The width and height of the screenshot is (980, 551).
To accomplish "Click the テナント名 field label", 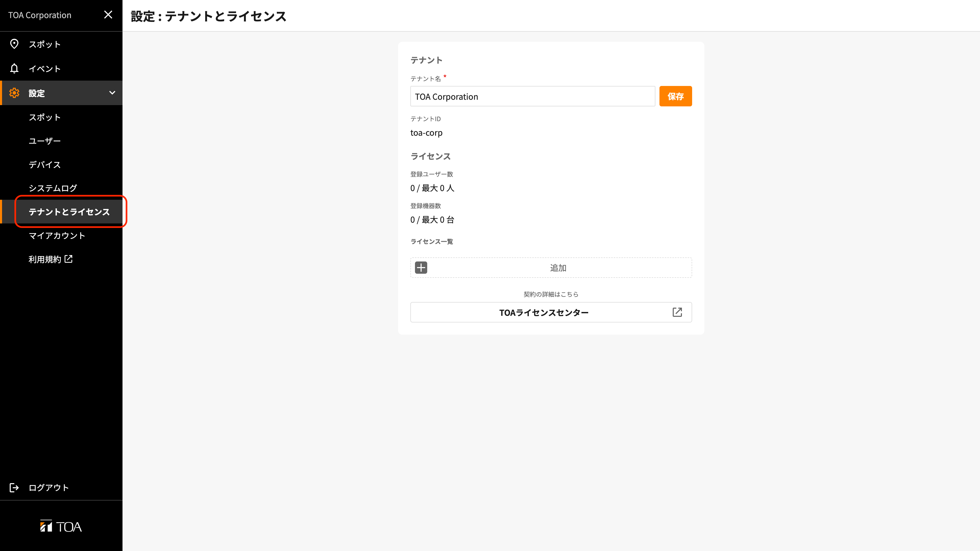I will pos(425,78).
